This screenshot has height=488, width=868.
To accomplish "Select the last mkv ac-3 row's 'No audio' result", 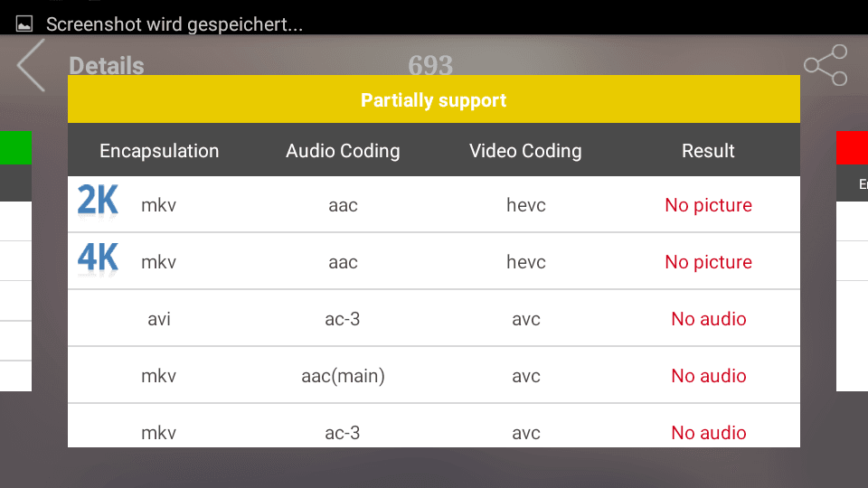I will click(x=709, y=433).
